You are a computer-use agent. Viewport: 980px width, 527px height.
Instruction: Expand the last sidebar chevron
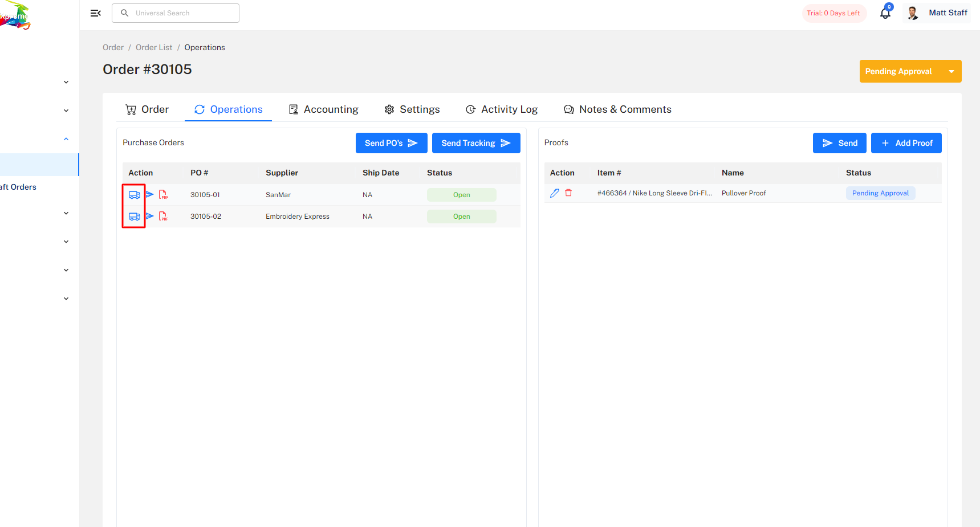click(66, 299)
